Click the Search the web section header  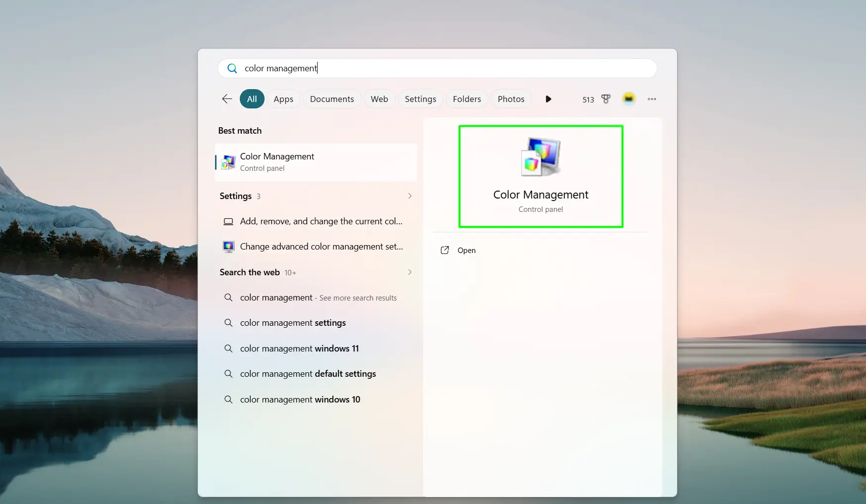click(x=250, y=272)
